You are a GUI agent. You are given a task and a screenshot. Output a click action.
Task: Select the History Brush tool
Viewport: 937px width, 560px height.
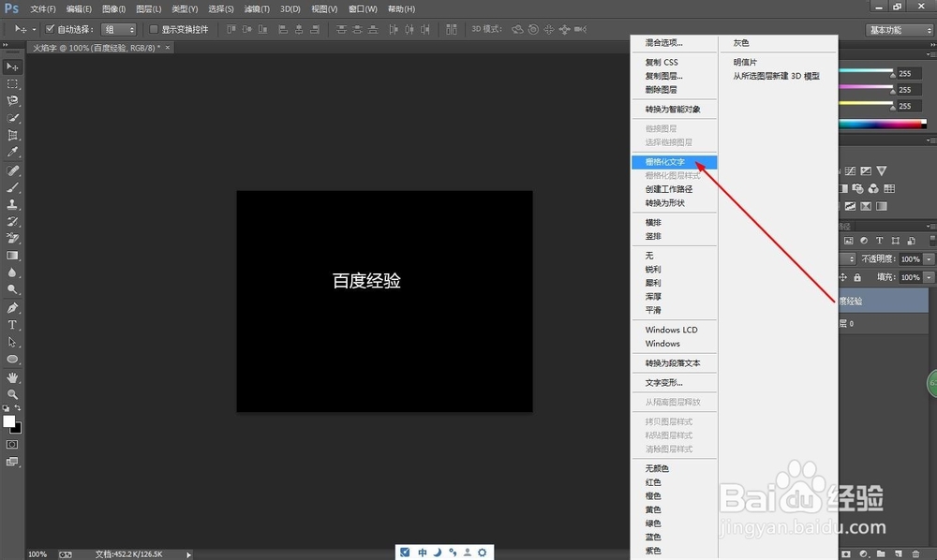12,222
